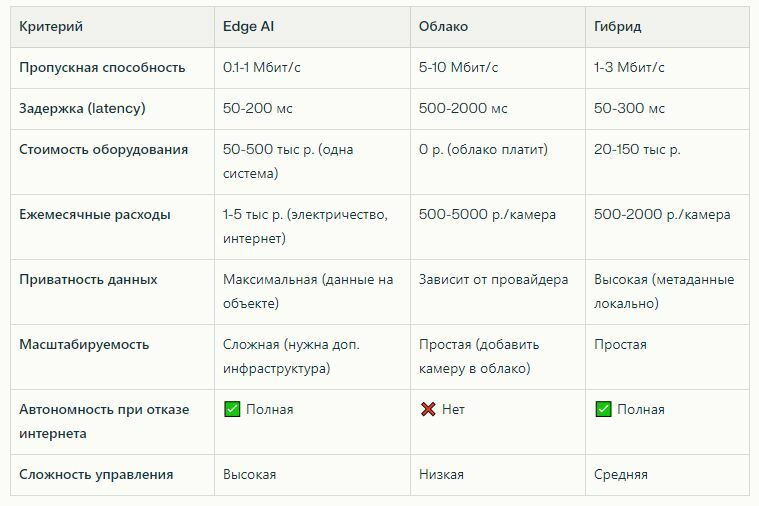This screenshot has height=506, width=759.
Task: Select the Зависит от провайдера cell
Action: (x=493, y=279)
